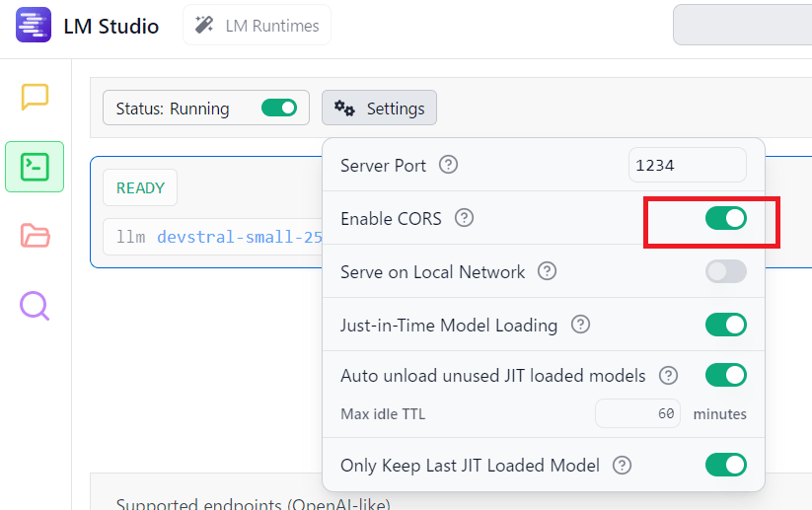Viewport: 812px width, 510px height.
Task: Click the Server Port label
Action: (383, 165)
